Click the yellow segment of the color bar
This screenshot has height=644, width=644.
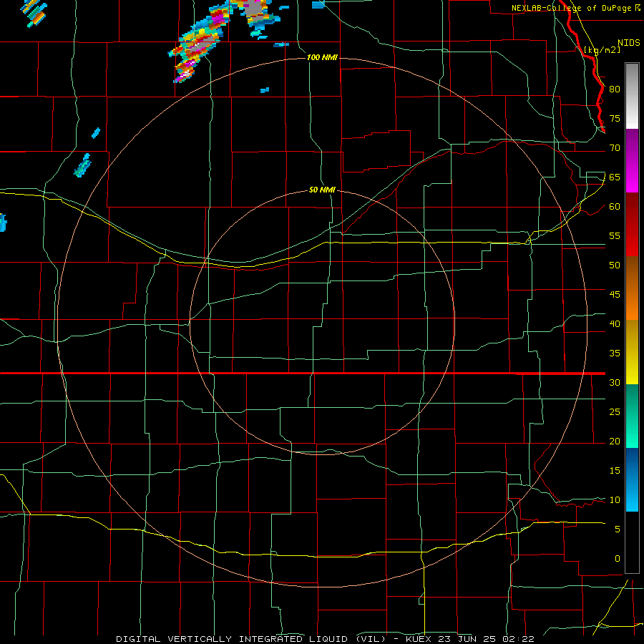click(632, 352)
